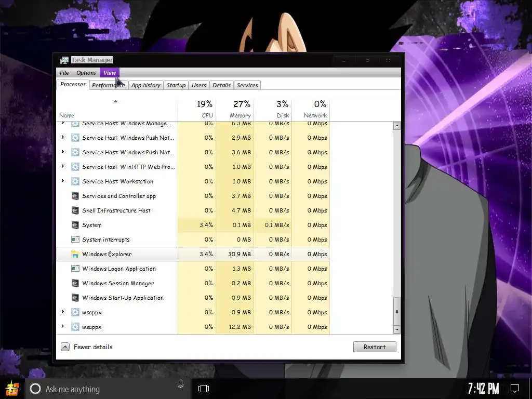Click the Windows Logon Application icon
The image size is (532, 399).
coord(75,269)
